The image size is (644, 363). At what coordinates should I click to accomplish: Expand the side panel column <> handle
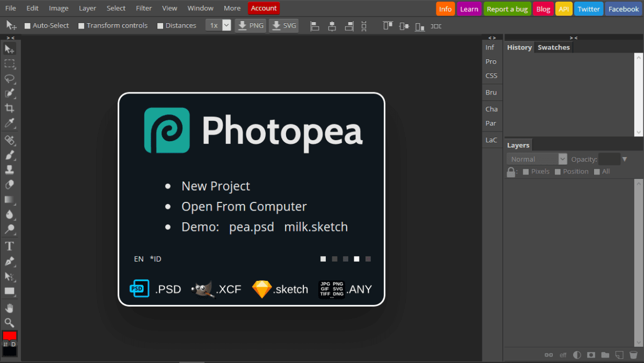tap(492, 38)
